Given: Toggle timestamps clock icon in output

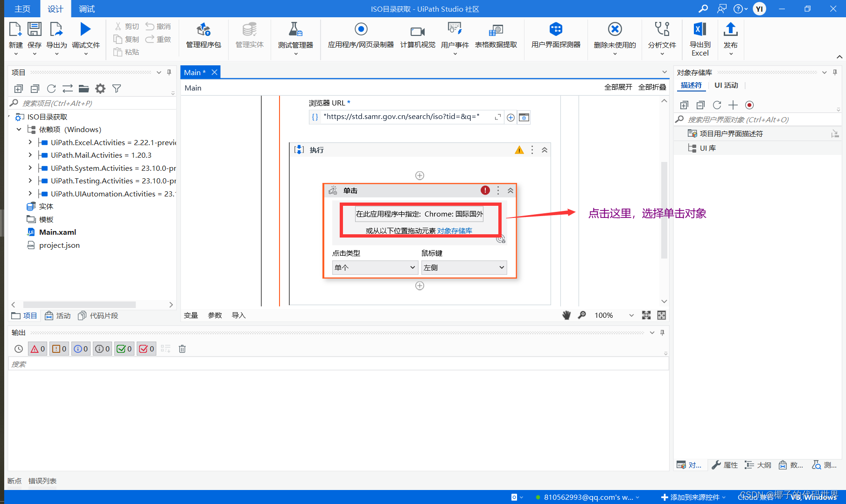Looking at the screenshot, I should coord(19,349).
